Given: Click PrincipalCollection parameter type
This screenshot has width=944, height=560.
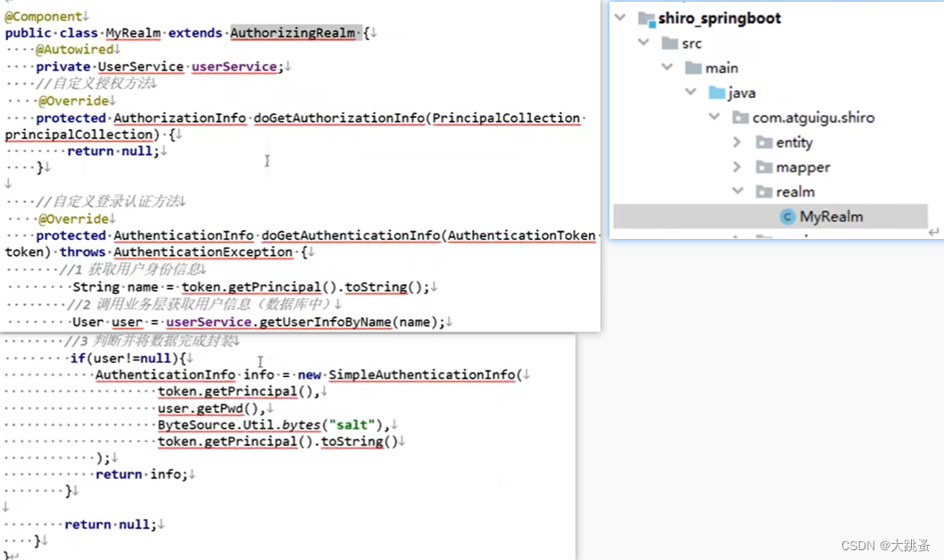Looking at the screenshot, I should tap(506, 118).
